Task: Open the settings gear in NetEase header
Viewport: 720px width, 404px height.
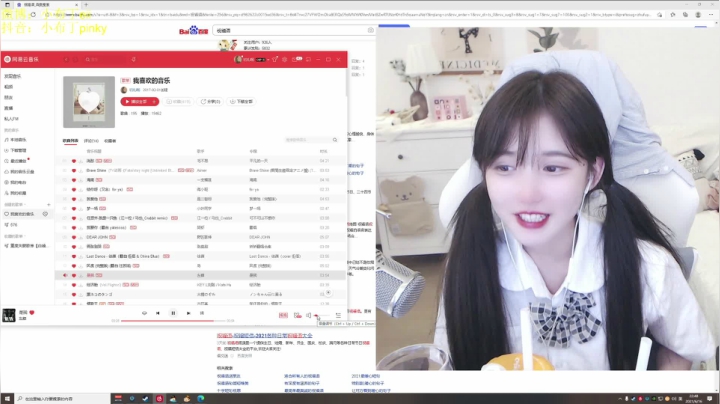Action: tap(285, 59)
